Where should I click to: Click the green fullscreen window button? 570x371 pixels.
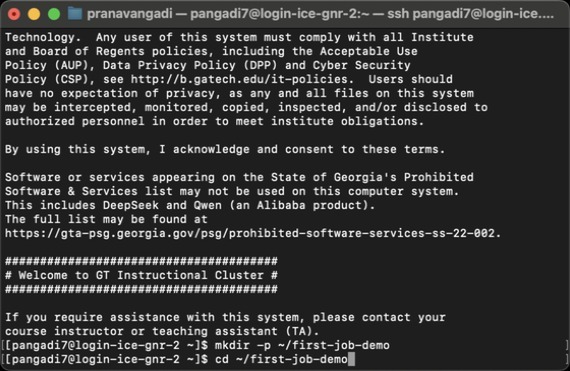pos(54,14)
